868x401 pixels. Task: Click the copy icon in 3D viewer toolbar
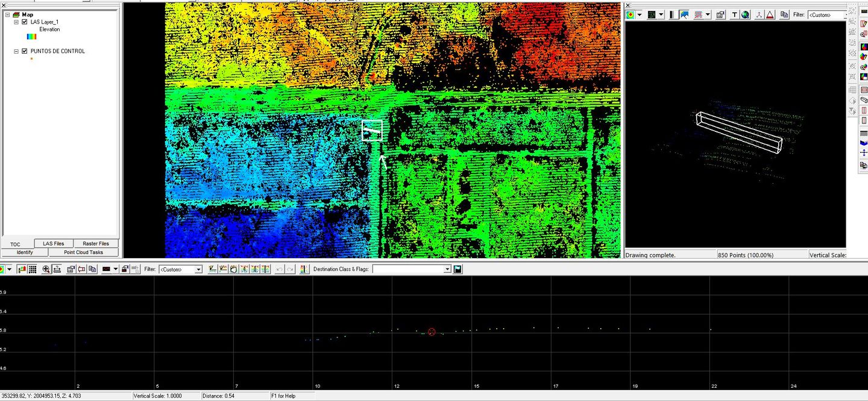[x=784, y=15]
